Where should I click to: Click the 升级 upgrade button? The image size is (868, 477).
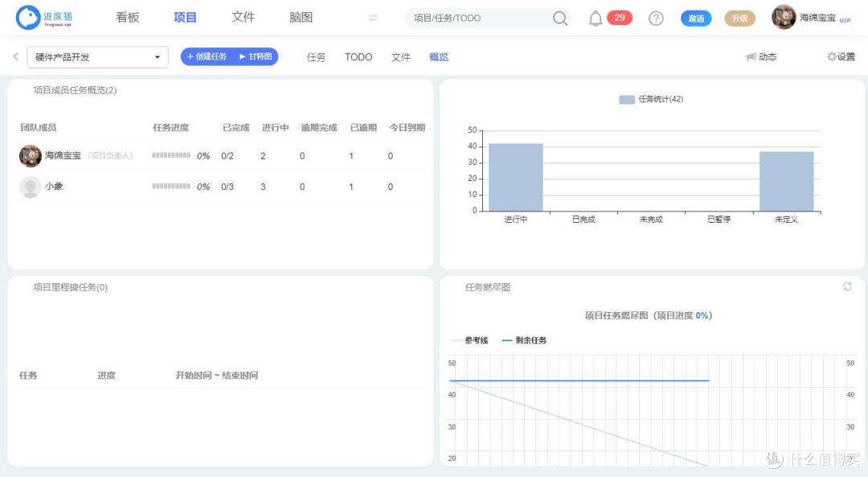pos(739,19)
